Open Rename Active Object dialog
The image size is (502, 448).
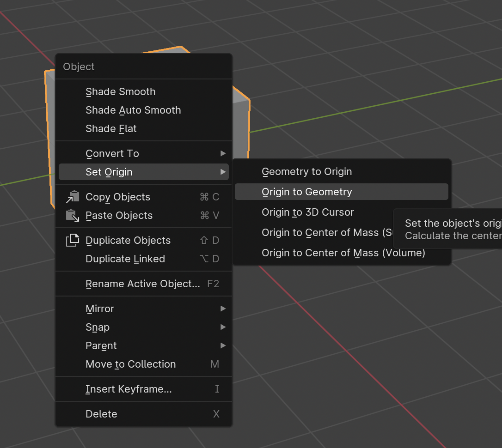pyautogui.click(x=143, y=284)
